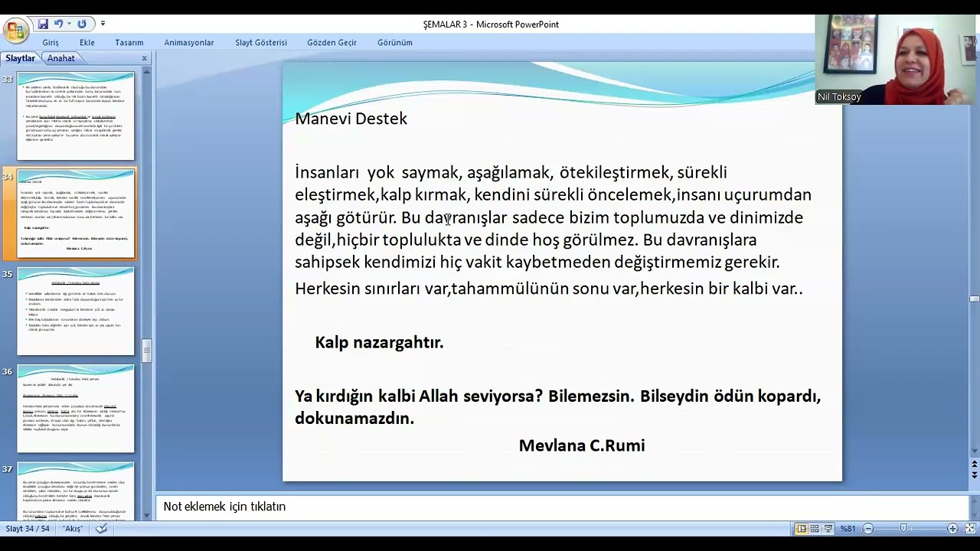Open the Animasyonlar ribbon tab

(x=189, y=43)
